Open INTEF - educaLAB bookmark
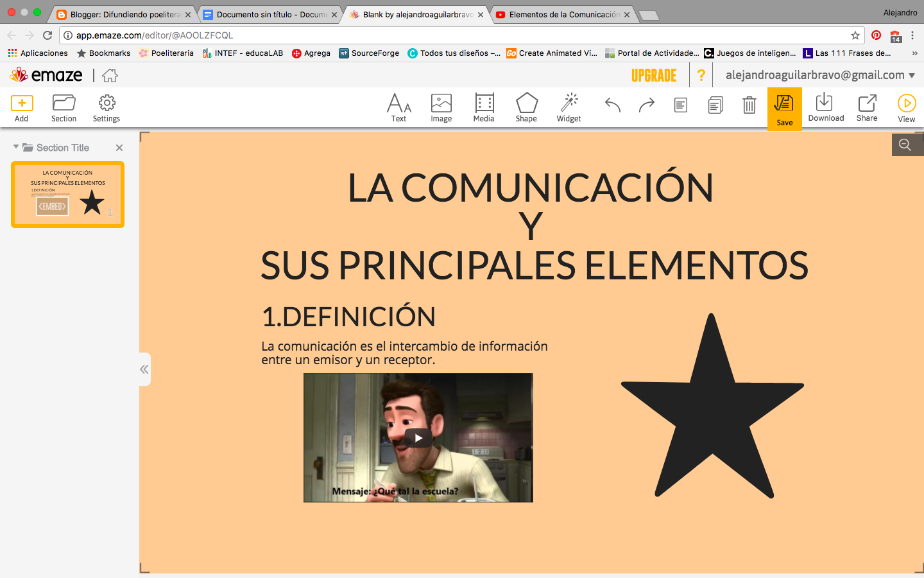 [243, 53]
